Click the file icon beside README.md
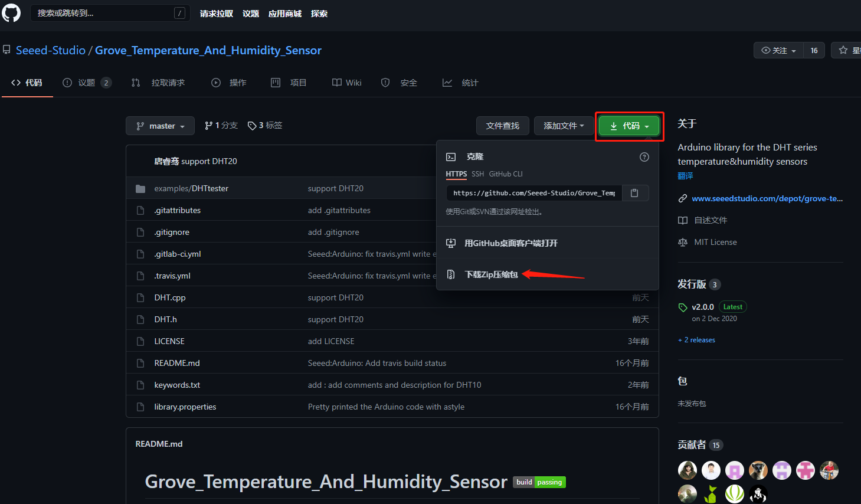The width and height of the screenshot is (861, 504). [x=140, y=364]
